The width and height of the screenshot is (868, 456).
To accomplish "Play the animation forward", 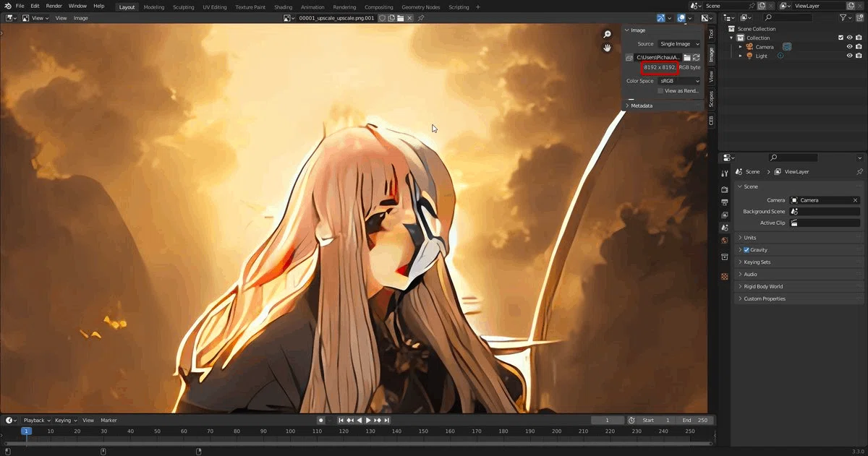I will [369, 421].
